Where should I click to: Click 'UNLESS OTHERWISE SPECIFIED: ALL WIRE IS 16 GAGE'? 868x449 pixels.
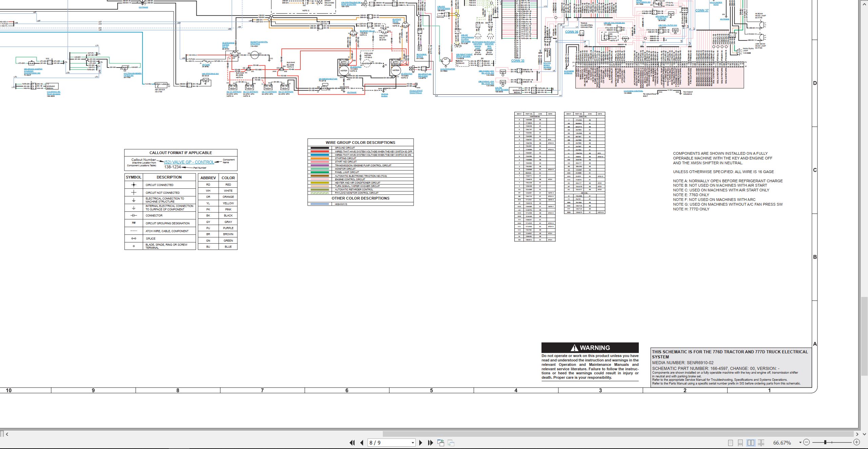tap(723, 172)
